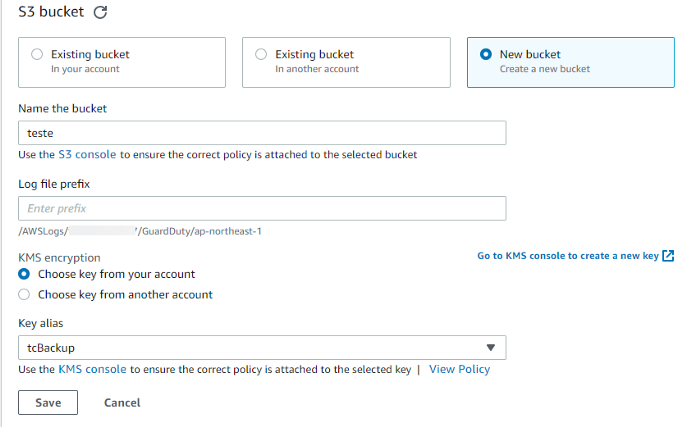Click the external link icon beside KMS console

point(668,256)
